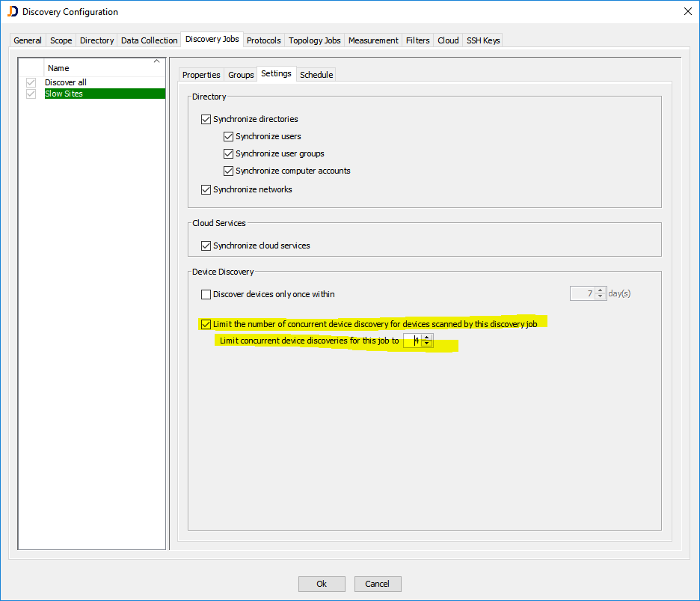Toggle Synchronize computer accounts
700x601 pixels.
coord(228,171)
